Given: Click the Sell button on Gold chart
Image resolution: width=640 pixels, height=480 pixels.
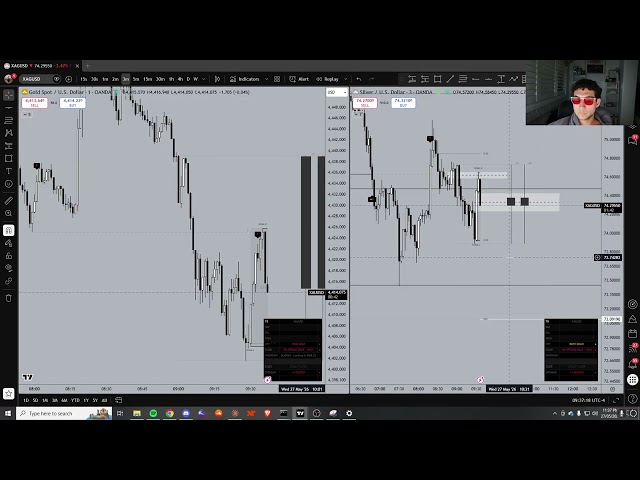Looking at the screenshot, I should (x=35, y=103).
